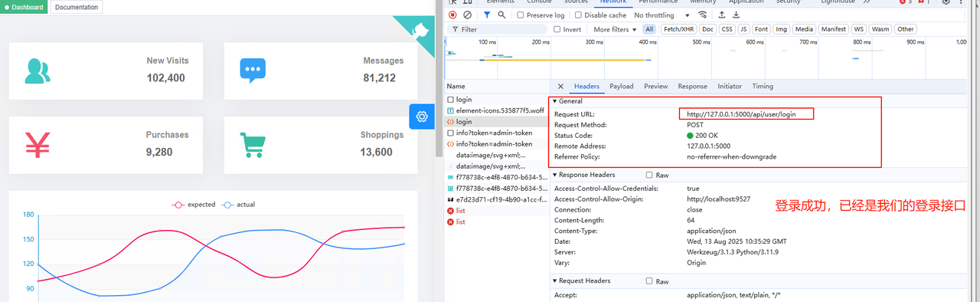Import HAR file with upload arrow

721,15
